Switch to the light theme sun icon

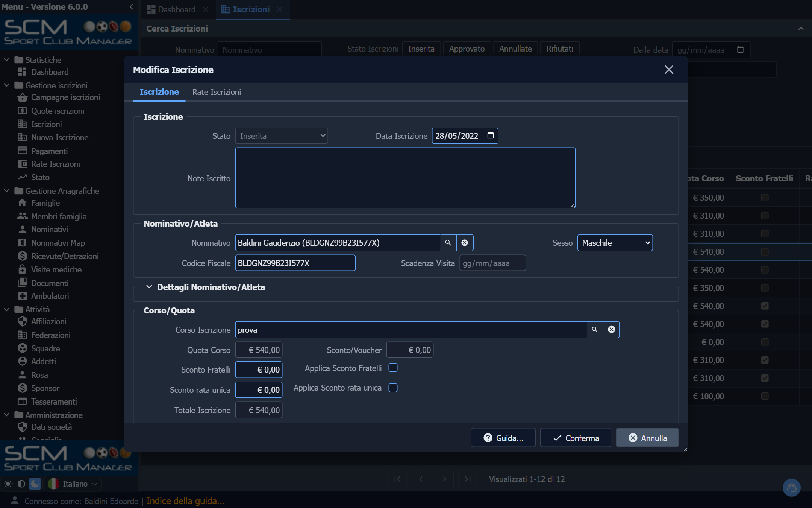[x=8, y=484]
